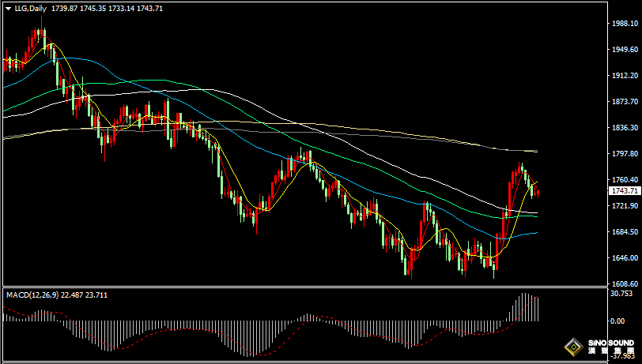The height and width of the screenshot is (364, 642).
Task: Select the 1608.60 price axis label
Action: (x=625, y=283)
